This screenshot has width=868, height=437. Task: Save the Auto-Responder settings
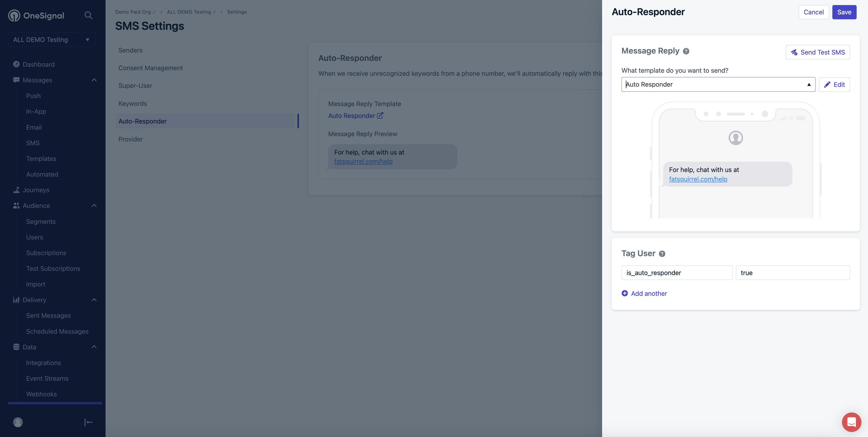tap(844, 12)
